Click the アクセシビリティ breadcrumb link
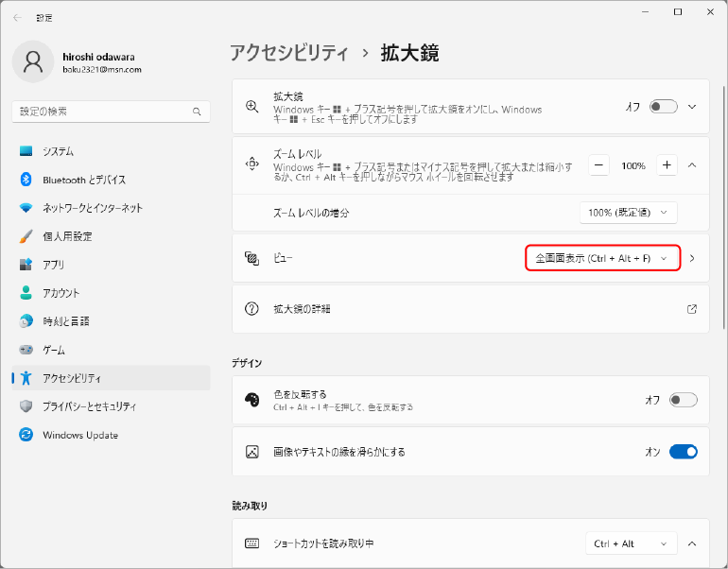Screen dimensions: 728x569 click(289, 53)
